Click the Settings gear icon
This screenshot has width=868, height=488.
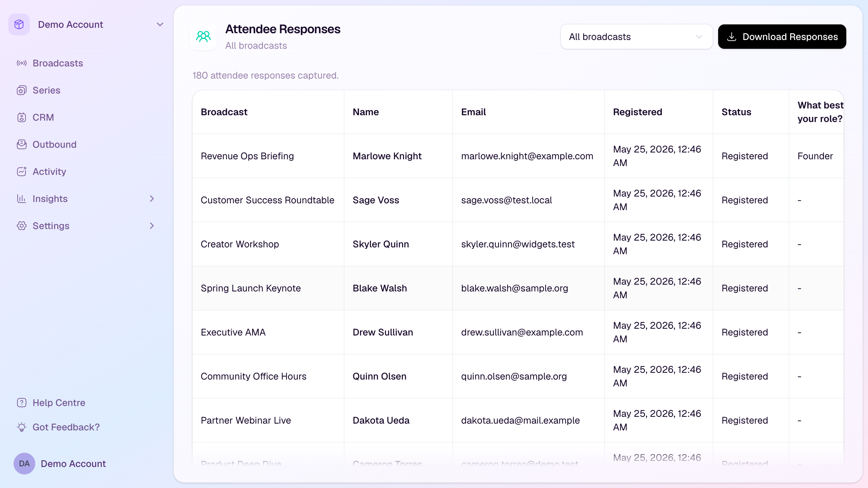pyautogui.click(x=22, y=226)
